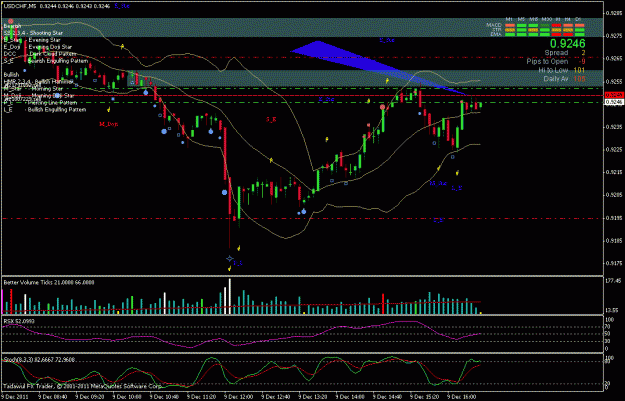Click the 0.9275 price axis label
625x401 pixels.
[x=614, y=36]
